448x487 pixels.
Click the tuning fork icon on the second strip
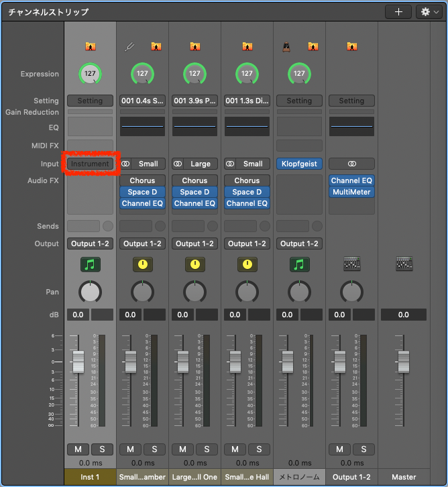pyautogui.click(x=129, y=47)
